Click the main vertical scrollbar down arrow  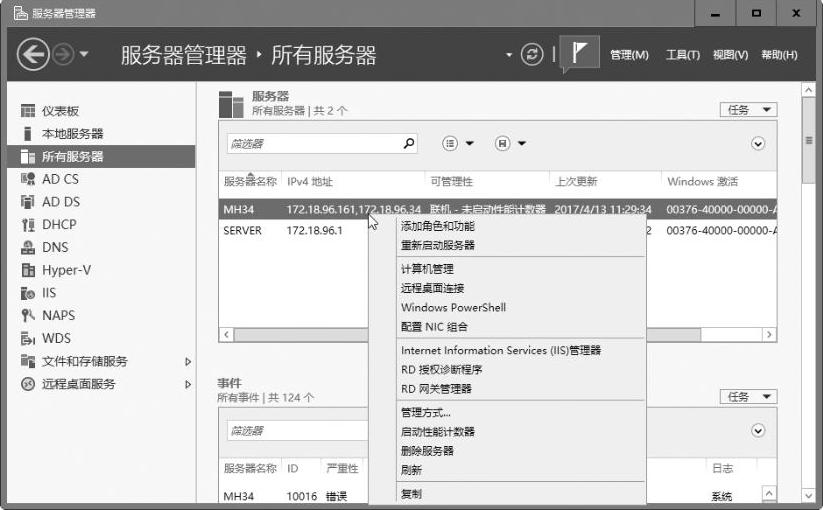pos(808,495)
